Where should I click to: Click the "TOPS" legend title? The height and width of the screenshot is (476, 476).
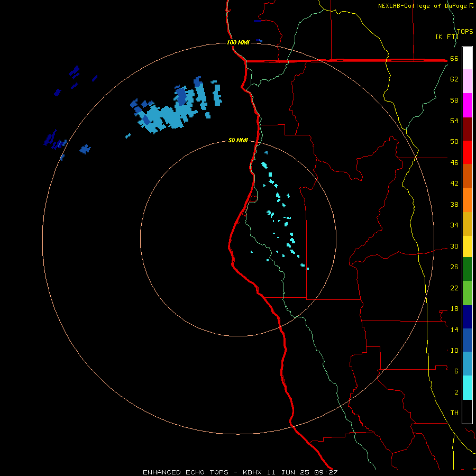(465, 31)
